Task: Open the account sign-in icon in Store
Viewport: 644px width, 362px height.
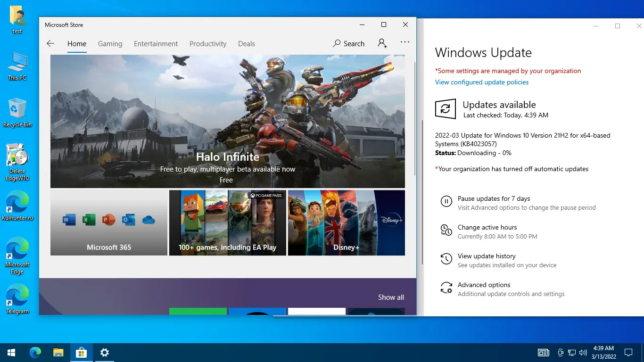Action: tap(382, 43)
